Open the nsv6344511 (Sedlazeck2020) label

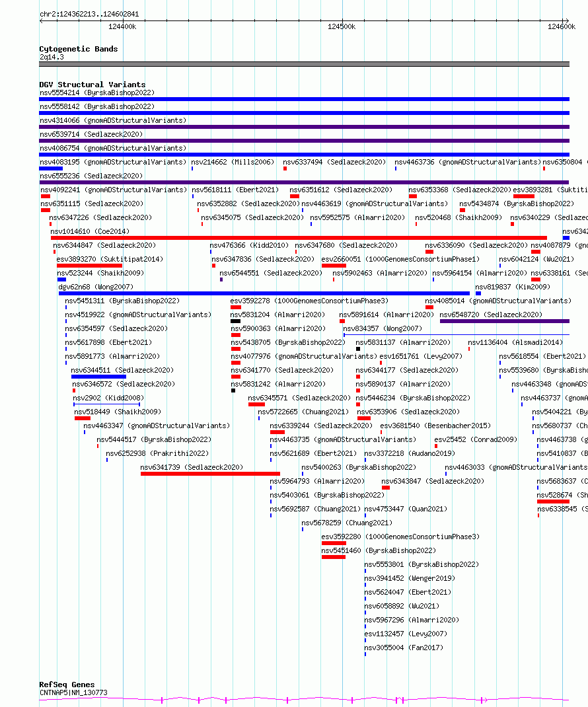122,371
